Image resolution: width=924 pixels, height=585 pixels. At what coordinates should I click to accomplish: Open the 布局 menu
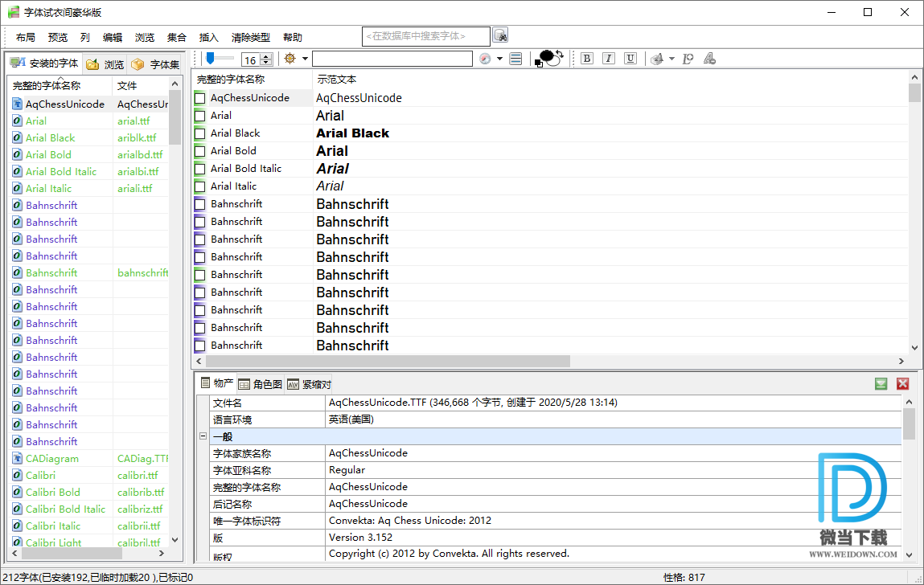coord(26,37)
